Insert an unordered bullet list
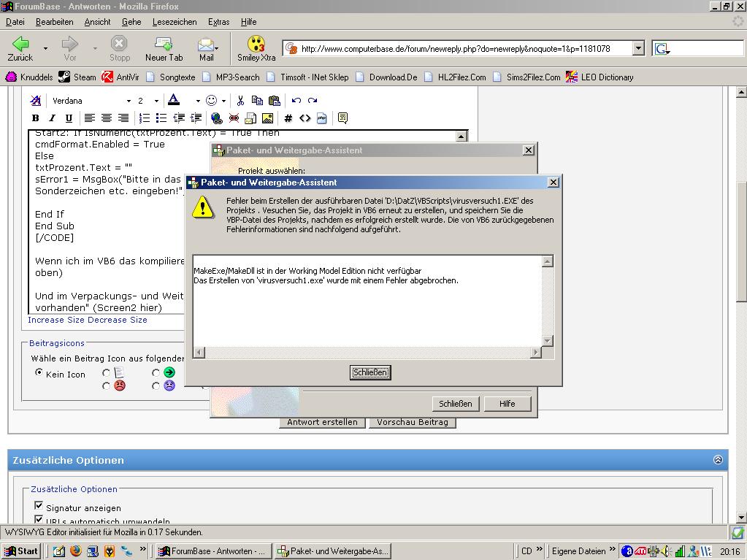Image resolution: width=747 pixels, height=560 pixels. pyautogui.click(x=161, y=118)
